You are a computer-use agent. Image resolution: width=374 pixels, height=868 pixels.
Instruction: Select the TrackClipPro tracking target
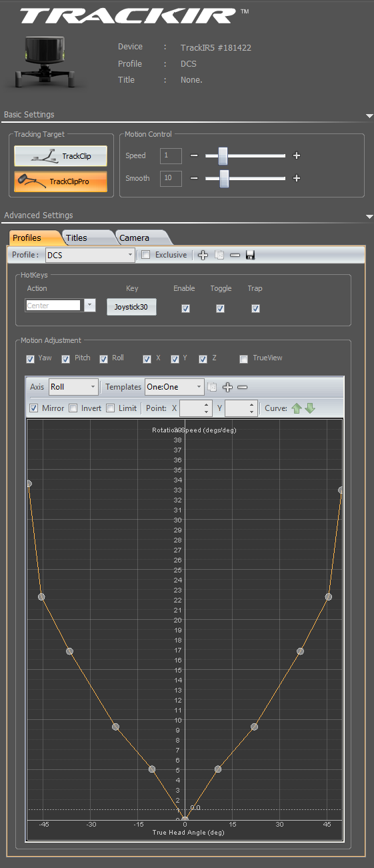61,181
